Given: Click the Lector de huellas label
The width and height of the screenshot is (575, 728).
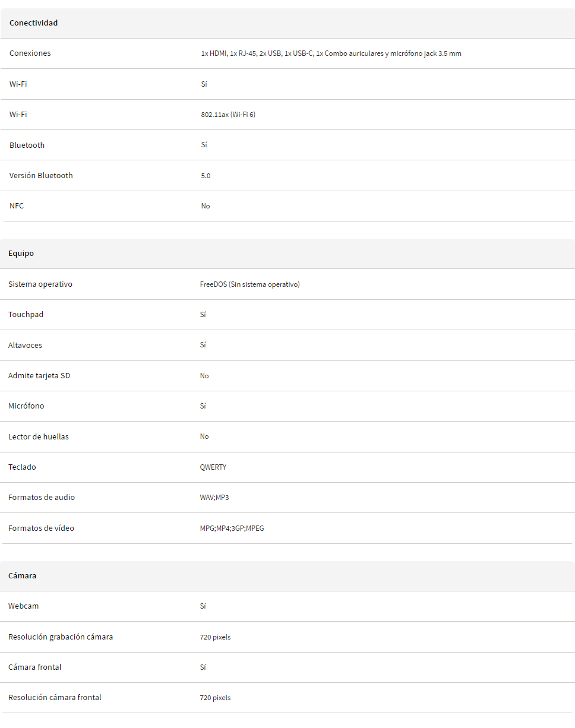Looking at the screenshot, I should coord(39,437).
